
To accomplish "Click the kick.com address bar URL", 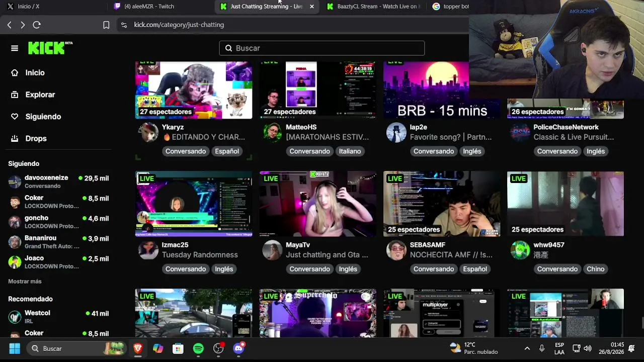I will pos(179,25).
